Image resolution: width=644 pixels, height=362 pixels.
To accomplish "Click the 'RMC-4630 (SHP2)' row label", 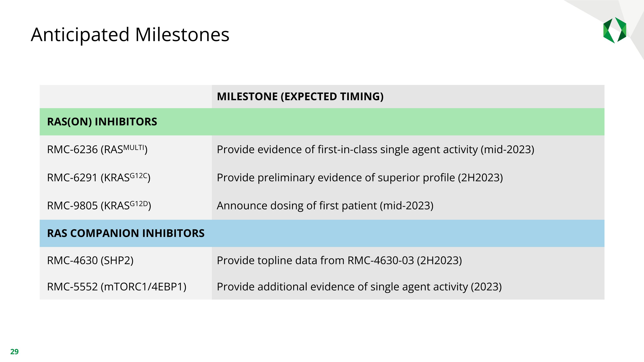I will coord(90,261).
